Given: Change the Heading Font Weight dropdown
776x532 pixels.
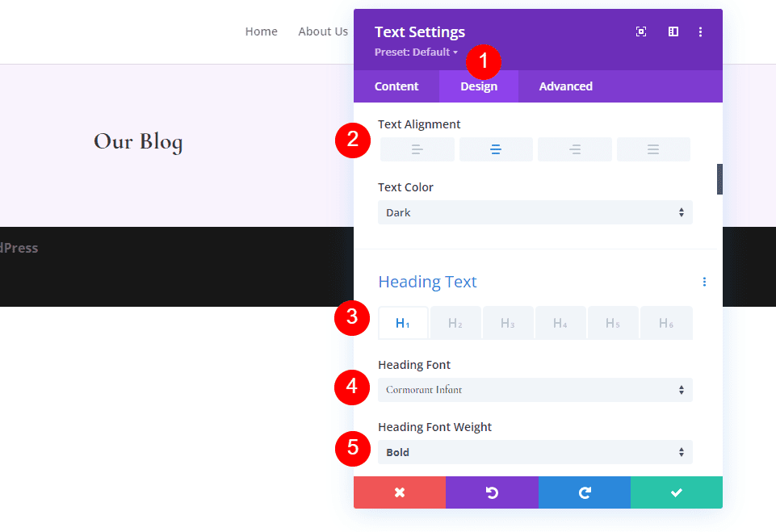Looking at the screenshot, I should point(535,452).
